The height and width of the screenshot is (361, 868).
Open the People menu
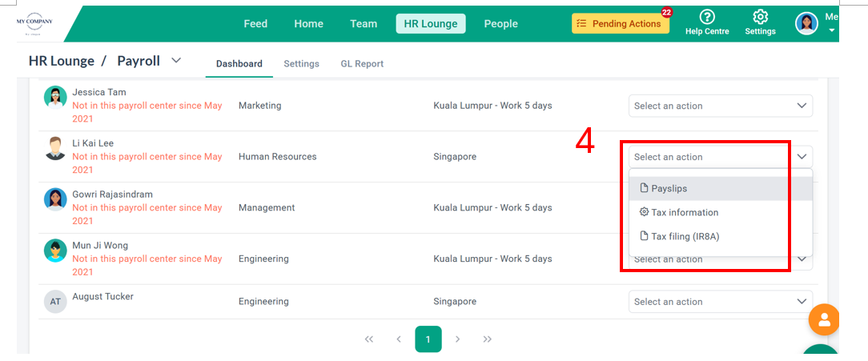click(500, 24)
